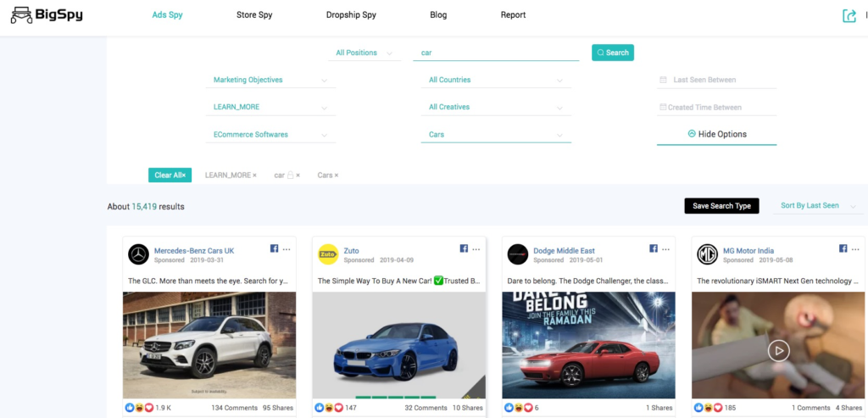Click 32 Comments on Zuto card
The image size is (868, 418).
coord(426,408)
